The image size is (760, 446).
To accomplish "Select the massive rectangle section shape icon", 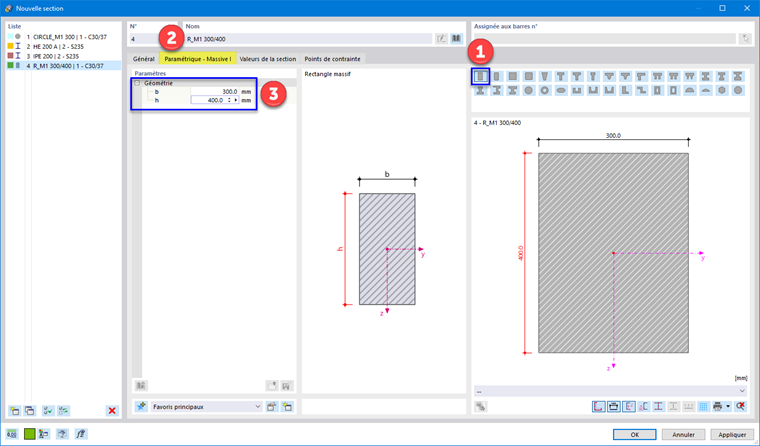I will click(x=481, y=77).
